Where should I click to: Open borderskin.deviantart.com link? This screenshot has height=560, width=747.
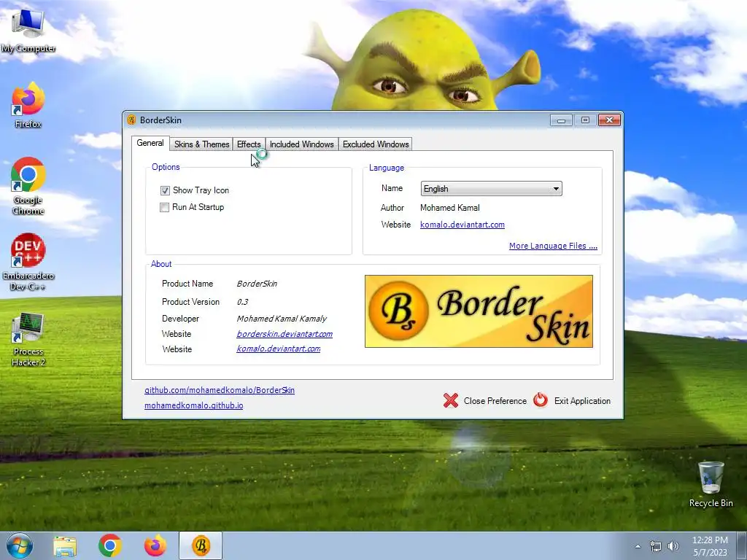click(285, 334)
